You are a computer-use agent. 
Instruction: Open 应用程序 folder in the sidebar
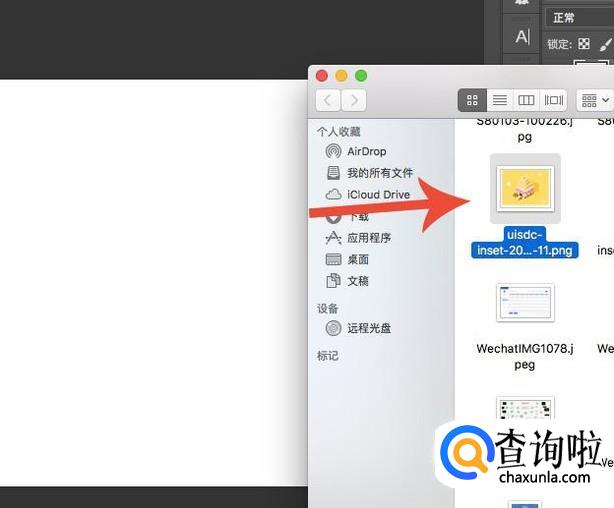click(368, 238)
